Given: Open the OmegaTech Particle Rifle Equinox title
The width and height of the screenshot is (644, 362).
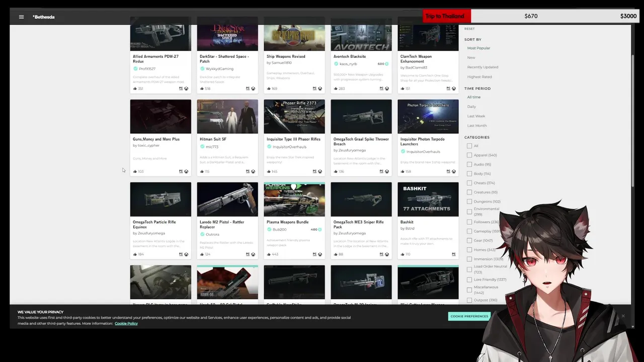Looking at the screenshot, I should 154,224.
